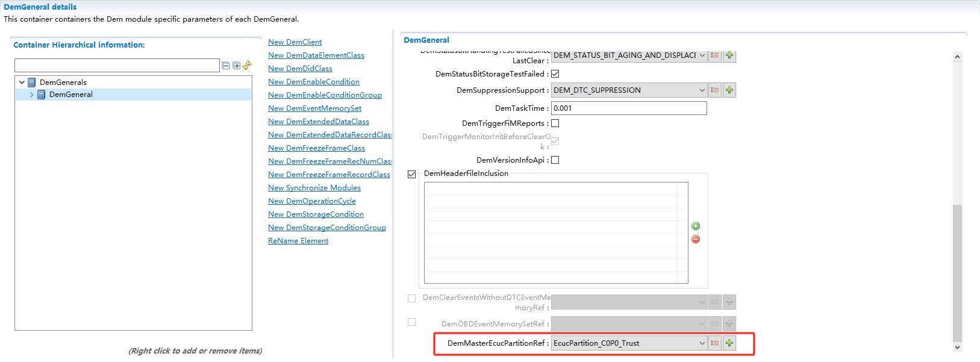Click the yellow refresh arrows icon
Image resolution: width=980 pixels, height=362 pixels.
pos(247,66)
